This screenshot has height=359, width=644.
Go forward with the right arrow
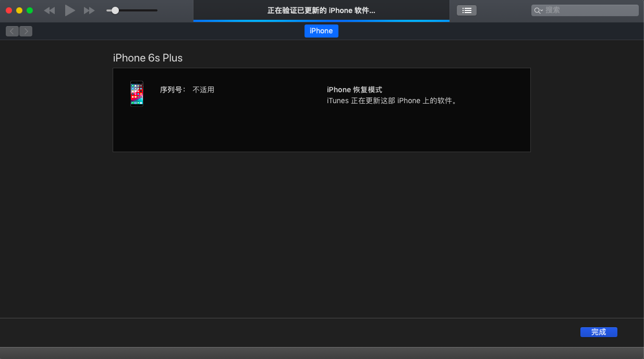(x=26, y=31)
